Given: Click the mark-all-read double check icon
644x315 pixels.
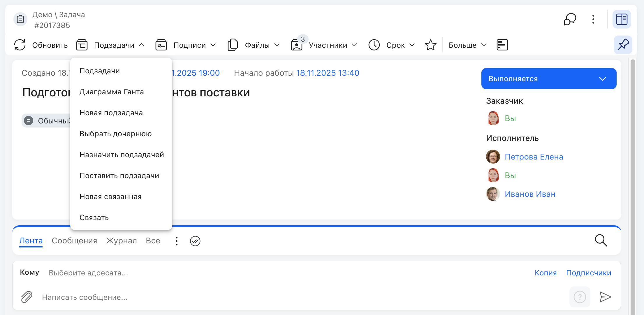Looking at the screenshot, I should tap(195, 241).
